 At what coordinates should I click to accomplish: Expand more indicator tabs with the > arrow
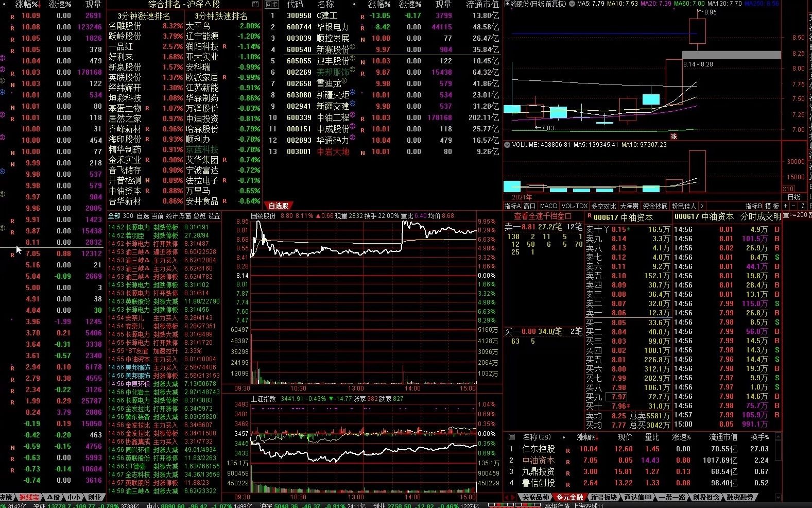coord(702,206)
